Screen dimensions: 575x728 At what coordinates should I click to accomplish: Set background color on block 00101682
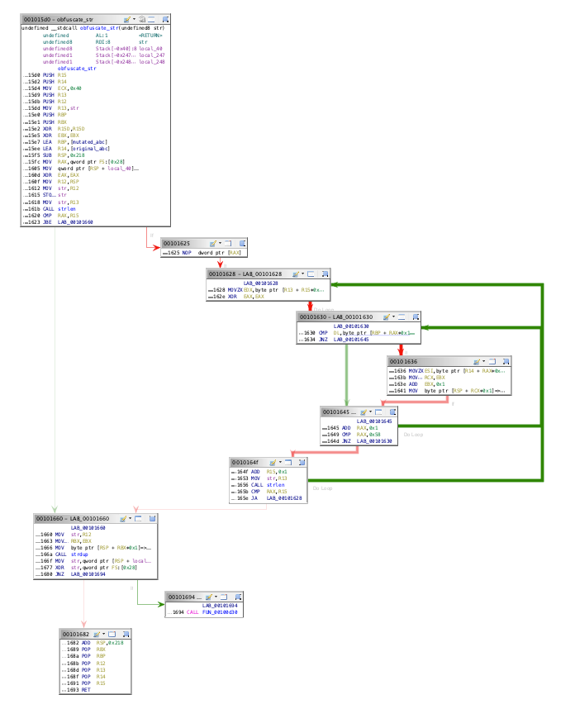[x=97, y=635]
